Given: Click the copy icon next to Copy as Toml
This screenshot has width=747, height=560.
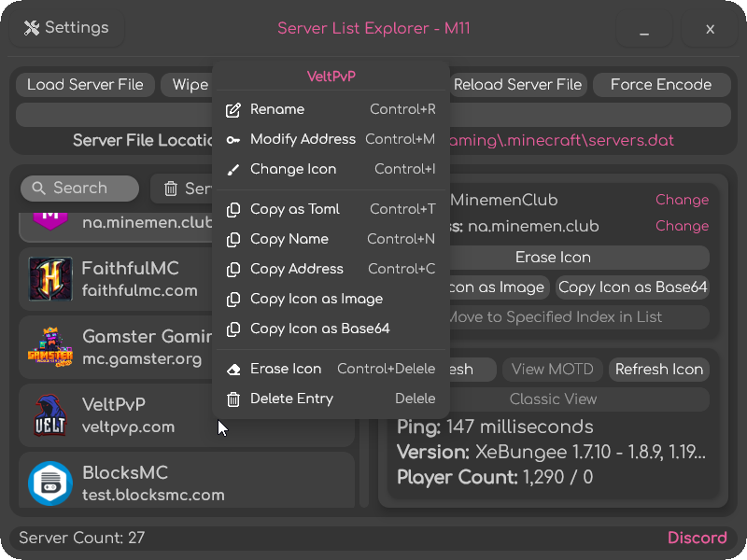Looking at the screenshot, I should [233, 209].
